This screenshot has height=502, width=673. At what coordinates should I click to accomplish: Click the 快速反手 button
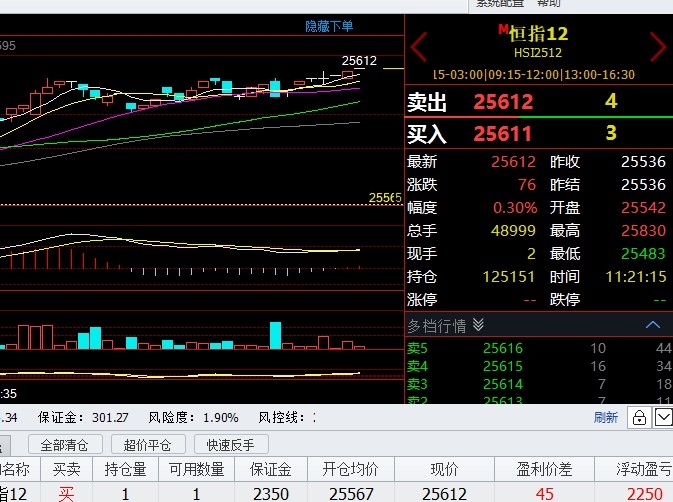coord(231,445)
